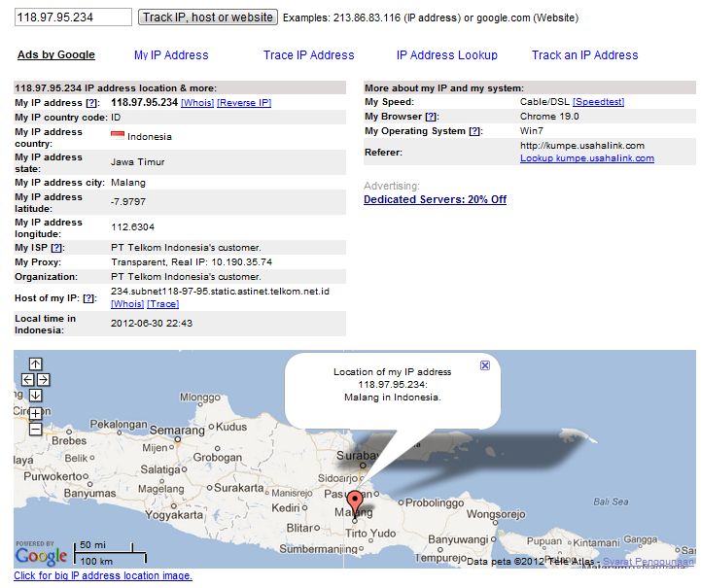Open help link for My Browser
Screen dimensions: 701x588
point(431,117)
